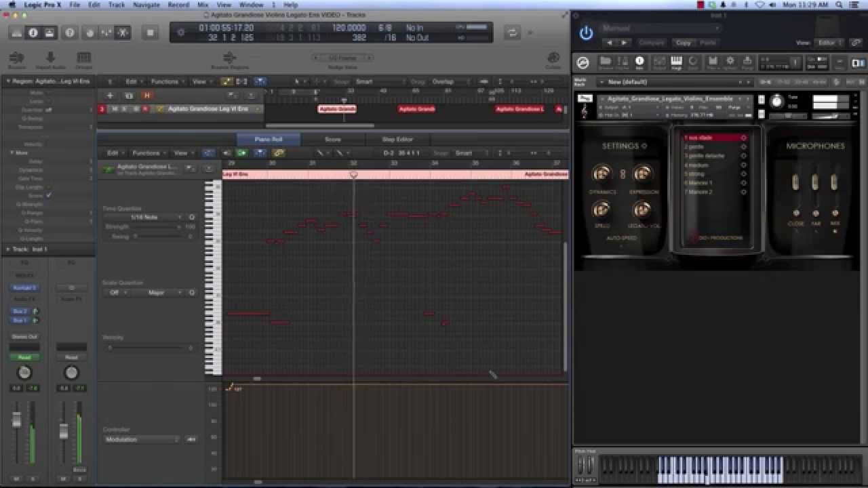Screen dimensions: 868x488
Task: Enable the Close microphone toggle
Action: [x=795, y=182]
